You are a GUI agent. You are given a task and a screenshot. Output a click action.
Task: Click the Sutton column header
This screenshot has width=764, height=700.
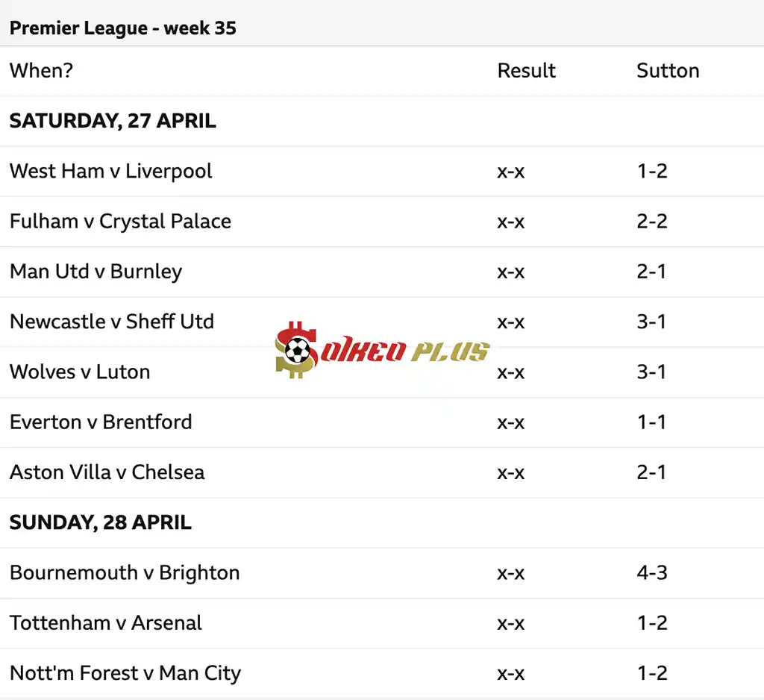pyautogui.click(x=668, y=71)
